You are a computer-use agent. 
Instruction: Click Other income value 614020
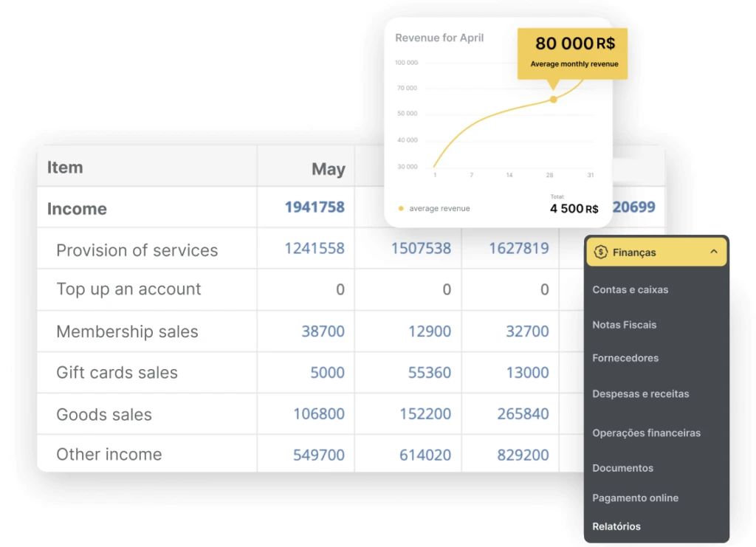click(425, 455)
